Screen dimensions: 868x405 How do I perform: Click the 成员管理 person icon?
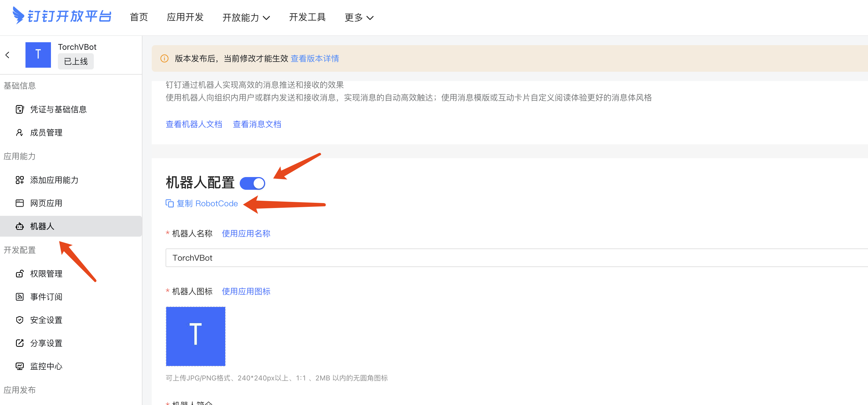20,132
